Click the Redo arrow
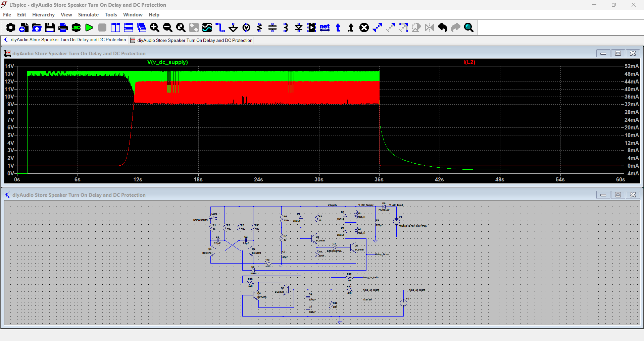Image resolution: width=644 pixels, height=341 pixels. [x=456, y=27]
